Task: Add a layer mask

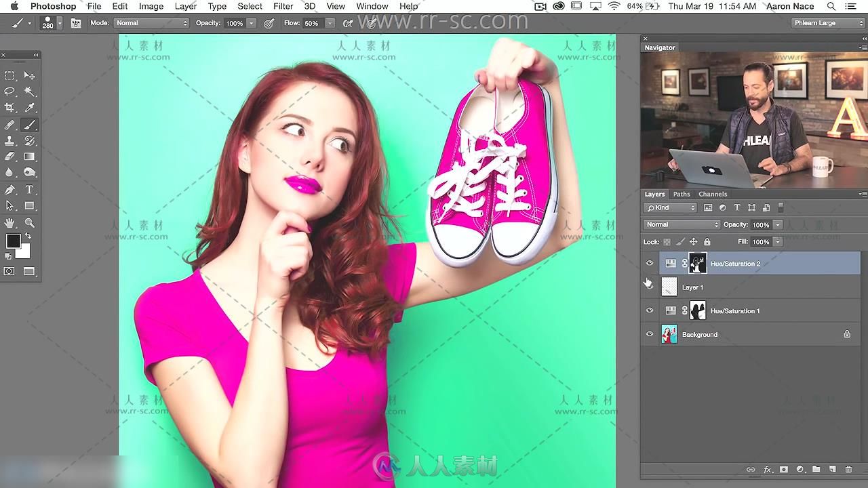Action: (784, 469)
